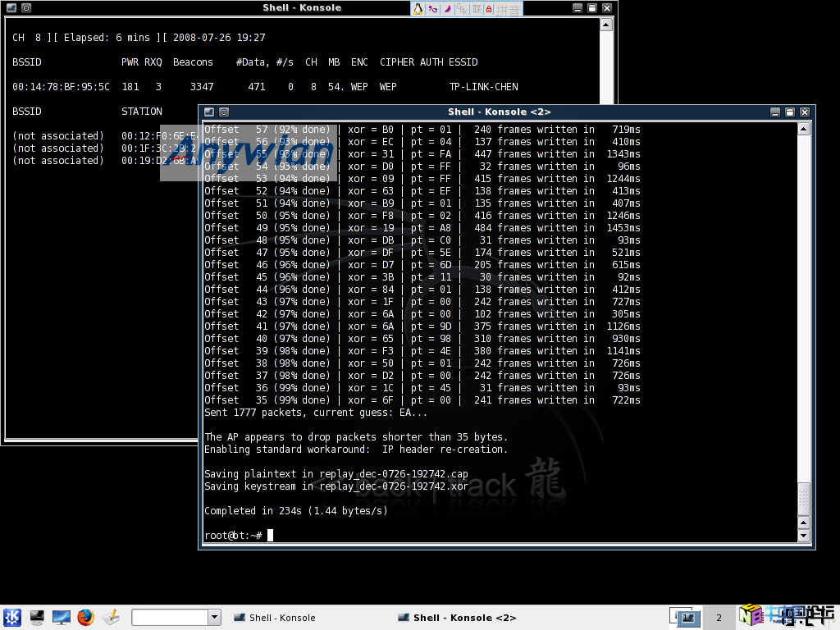The width and height of the screenshot is (840, 630).
Task: Click the Tux penguin icon in input method bar
Action: click(x=418, y=8)
